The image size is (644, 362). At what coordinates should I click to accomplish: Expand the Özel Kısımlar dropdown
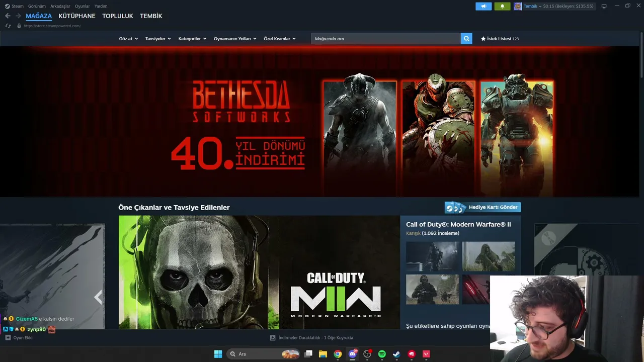click(280, 39)
